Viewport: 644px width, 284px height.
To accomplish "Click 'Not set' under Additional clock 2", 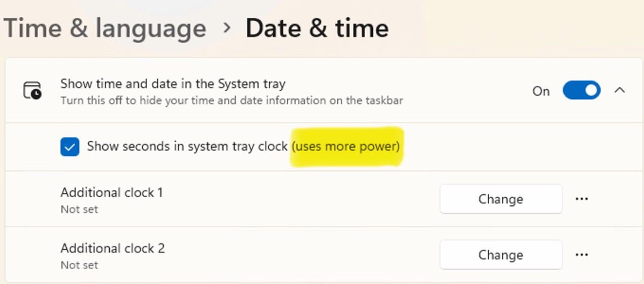I will [x=79, y=265].
